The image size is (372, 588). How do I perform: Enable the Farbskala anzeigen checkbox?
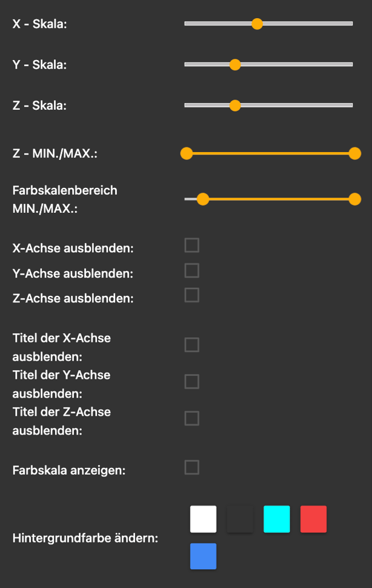pos(191,467)
